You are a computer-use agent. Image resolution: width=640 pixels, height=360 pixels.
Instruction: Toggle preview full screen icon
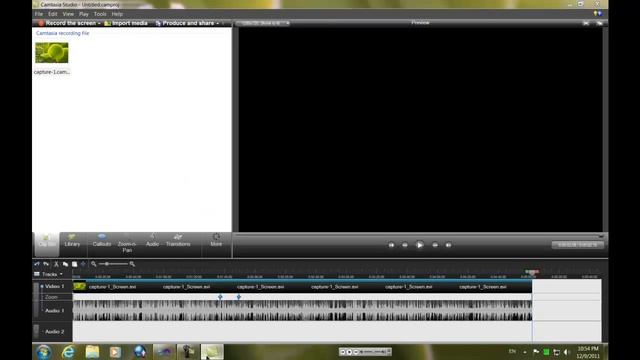point(586,23)
